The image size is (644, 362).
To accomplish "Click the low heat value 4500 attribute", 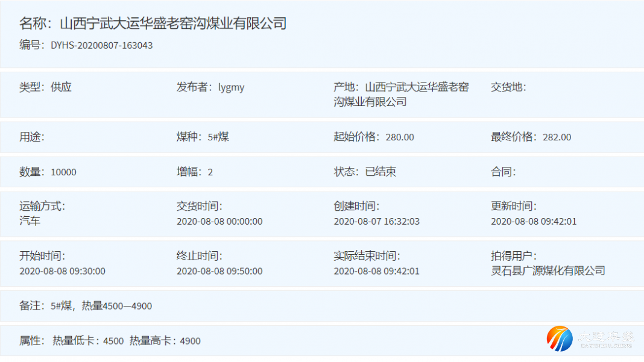I will 113,341.
